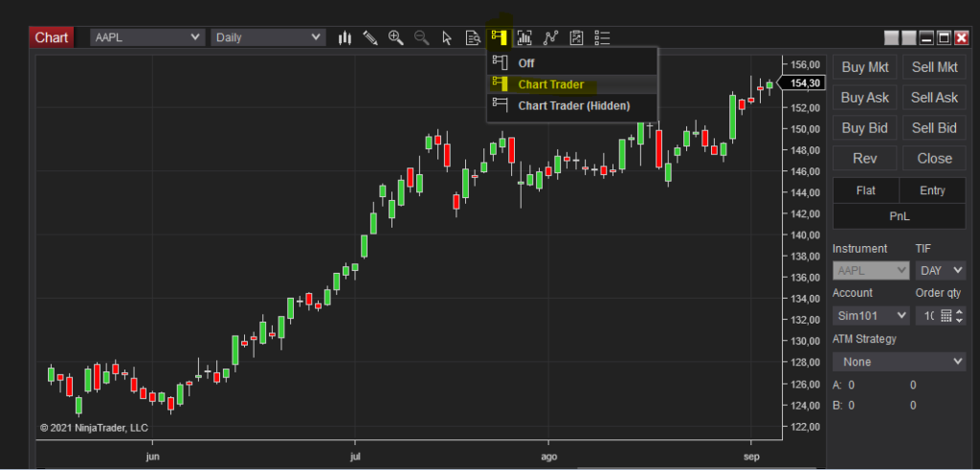Click the Rev button

pyautogui.click(x=865, y=158)
